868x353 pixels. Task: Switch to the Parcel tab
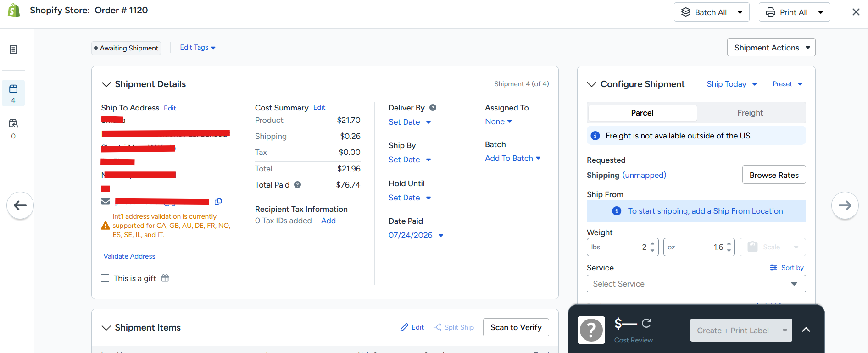click(x=642, y=113)
